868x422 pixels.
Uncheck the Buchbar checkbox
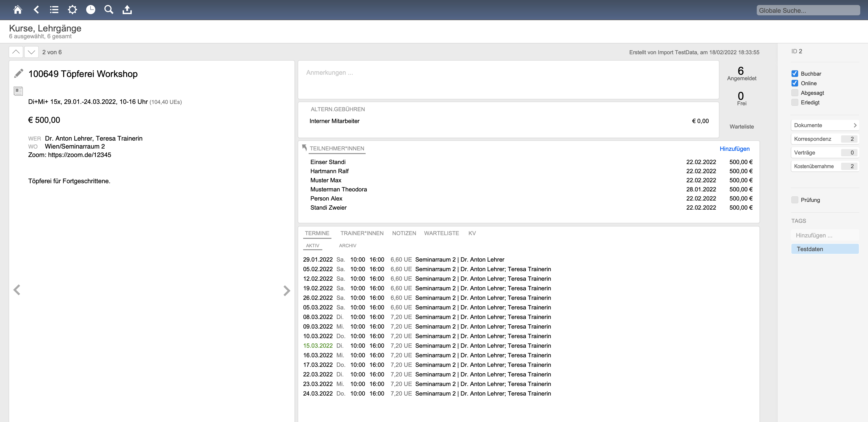pos(795,73)
